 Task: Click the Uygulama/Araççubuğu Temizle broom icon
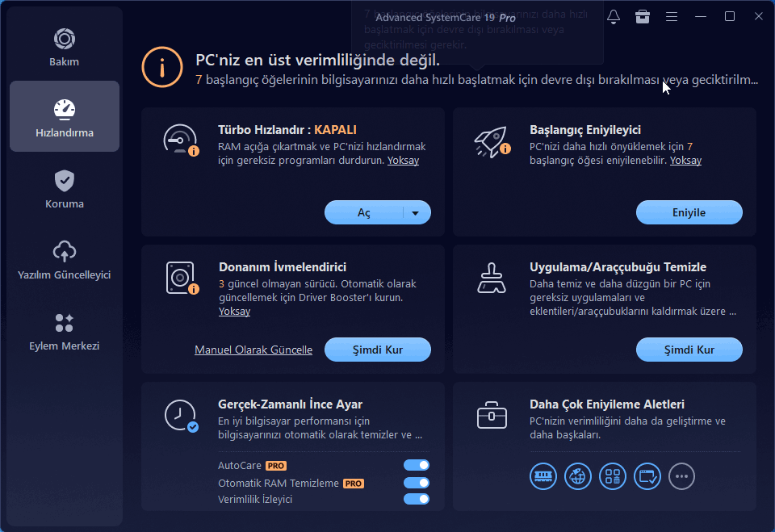(492, 278)
